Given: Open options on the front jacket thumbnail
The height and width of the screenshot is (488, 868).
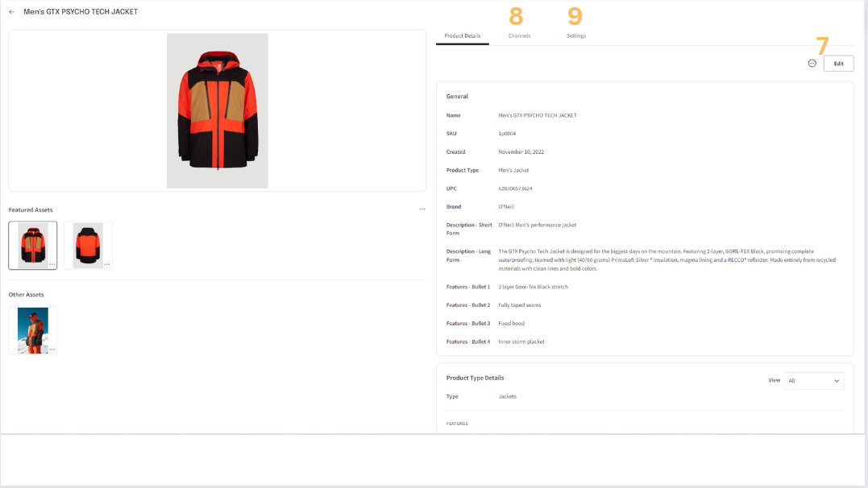Looking at the screenshot, I should point(52,264).
